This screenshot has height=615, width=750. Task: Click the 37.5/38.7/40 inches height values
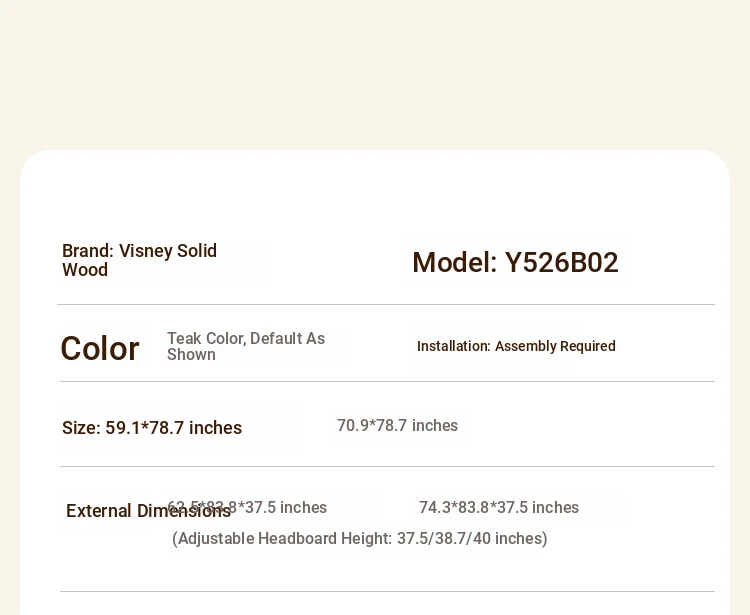coord(470,538)
